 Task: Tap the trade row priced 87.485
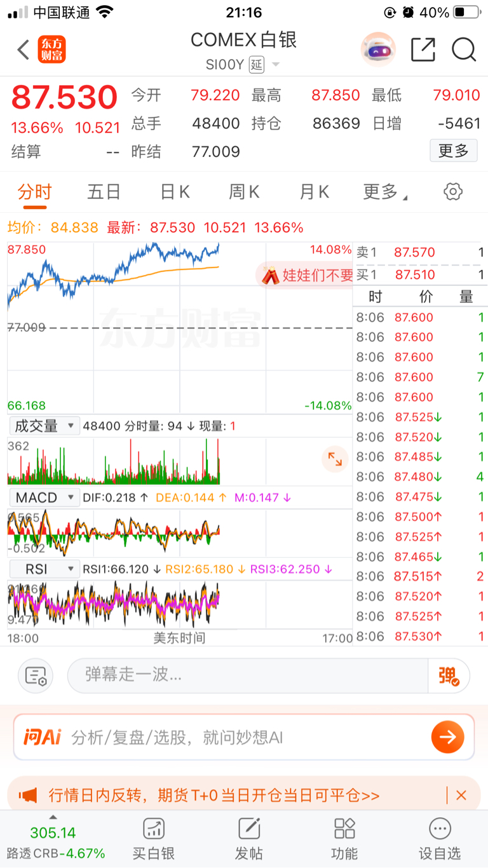[420, 457]
